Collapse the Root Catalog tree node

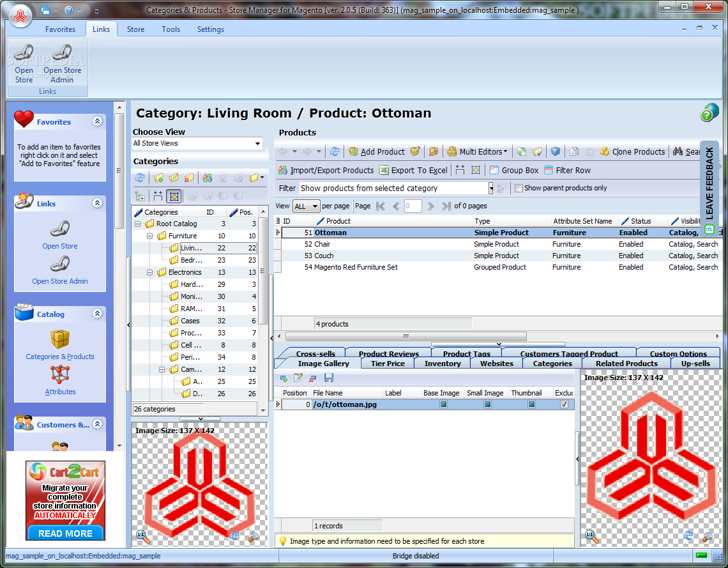pos(138,224)
